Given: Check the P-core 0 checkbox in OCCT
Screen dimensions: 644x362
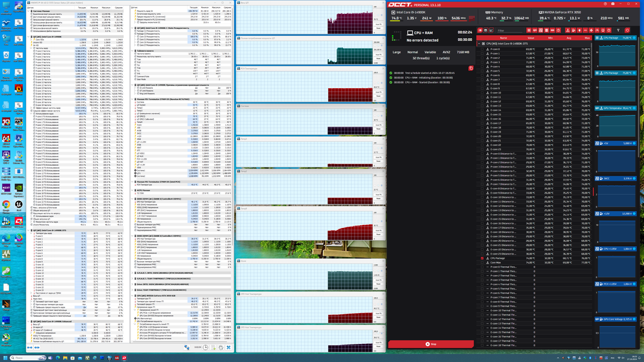Looking at the screenshot, I should (x=482, y=49).
